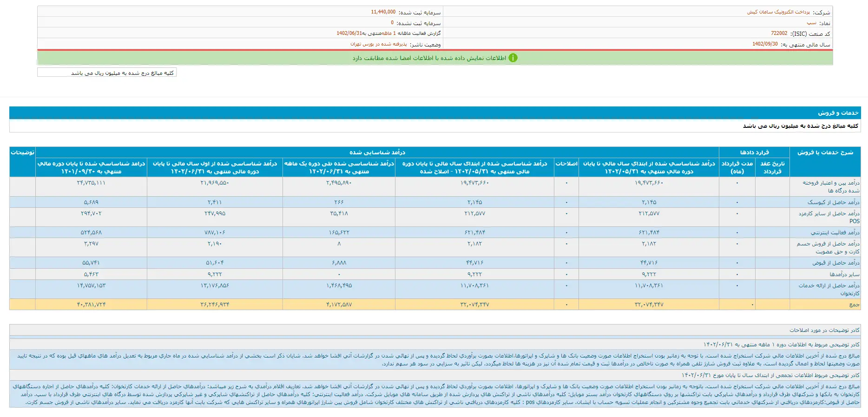Click total cell ۳۶,۲۴۶,۹۳۴
This screenshot has height=417, width=868.
pos(215,304)
